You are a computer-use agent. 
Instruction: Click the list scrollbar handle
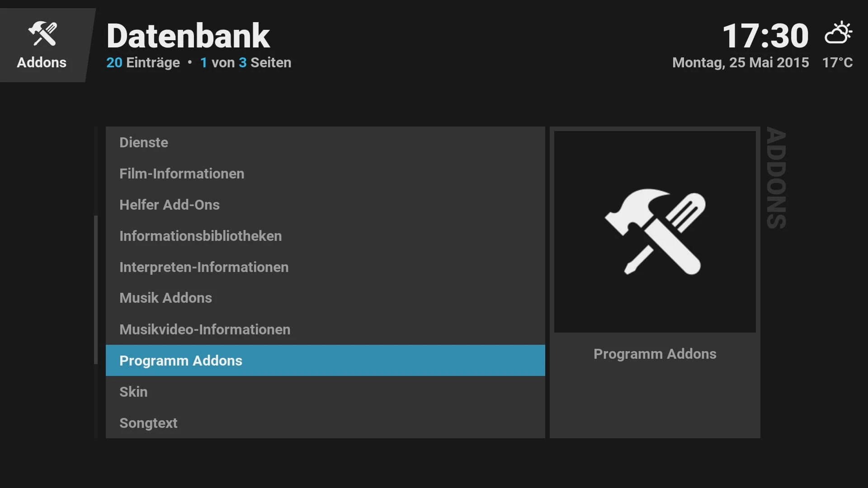click(96, 290)
